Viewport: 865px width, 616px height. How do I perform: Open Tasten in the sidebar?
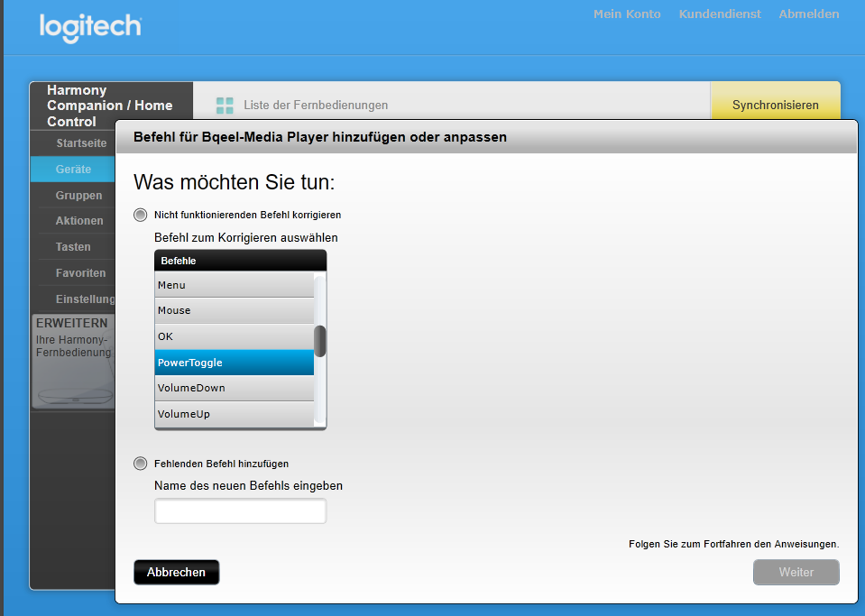[x=73, y=246]
